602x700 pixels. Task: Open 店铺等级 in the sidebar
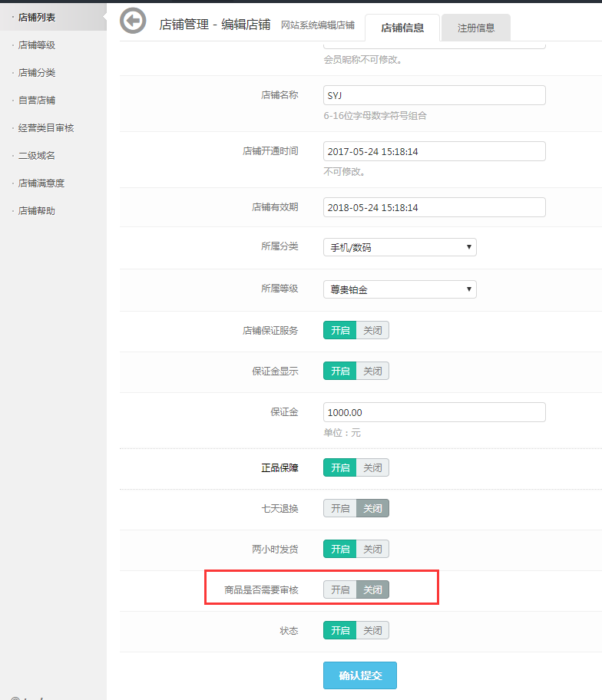coord(37,45)
